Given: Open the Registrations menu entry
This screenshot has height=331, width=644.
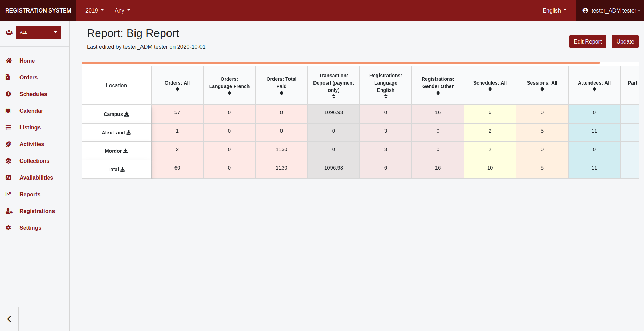Looking at the screenshot, I should pos(37,211).
